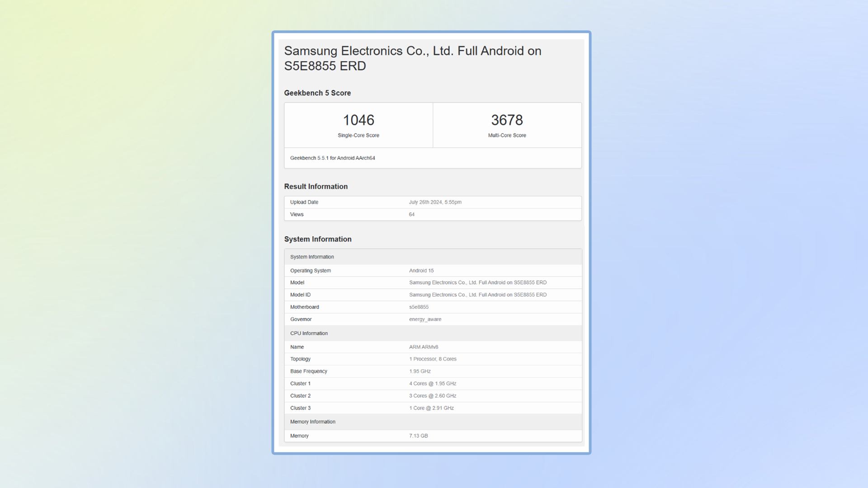868x488 pixels.
Task: Click the 'Multi-Core Score' label
Action: point(507,136)
